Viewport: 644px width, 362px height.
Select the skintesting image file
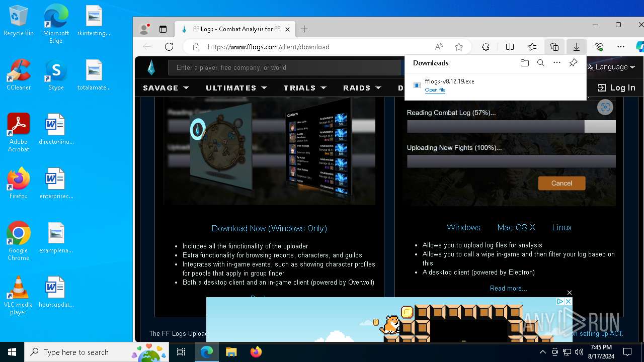click(94, 21)
